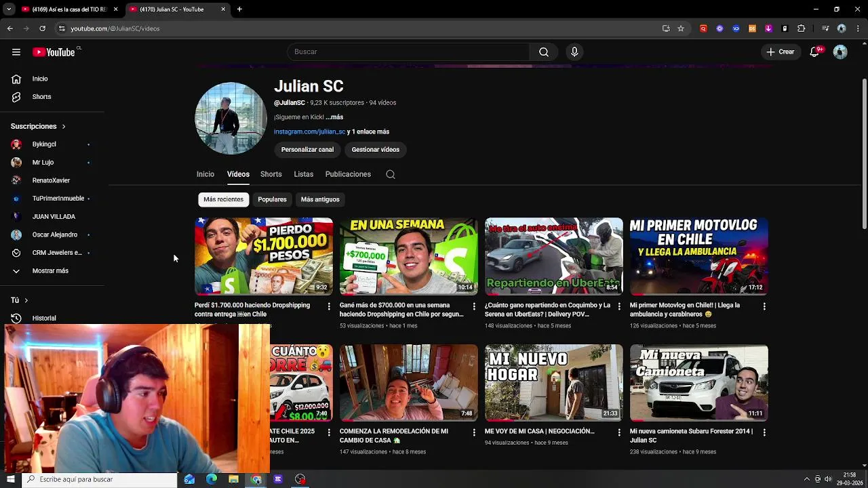Click the search magnifier button
The height and width of the screenshot is (488, 868).
[x=544, y=52]
